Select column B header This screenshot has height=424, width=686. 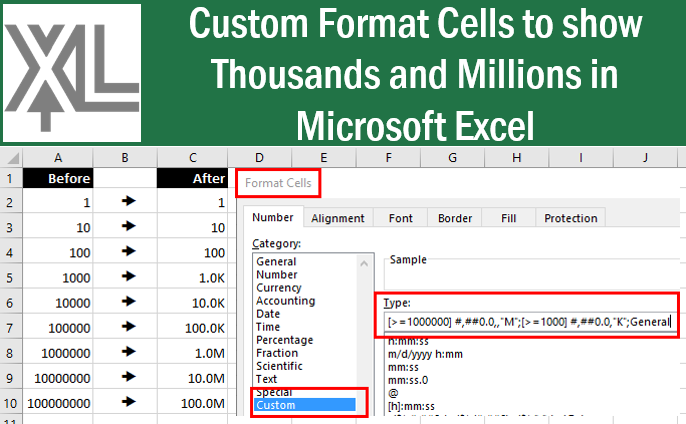125,158
